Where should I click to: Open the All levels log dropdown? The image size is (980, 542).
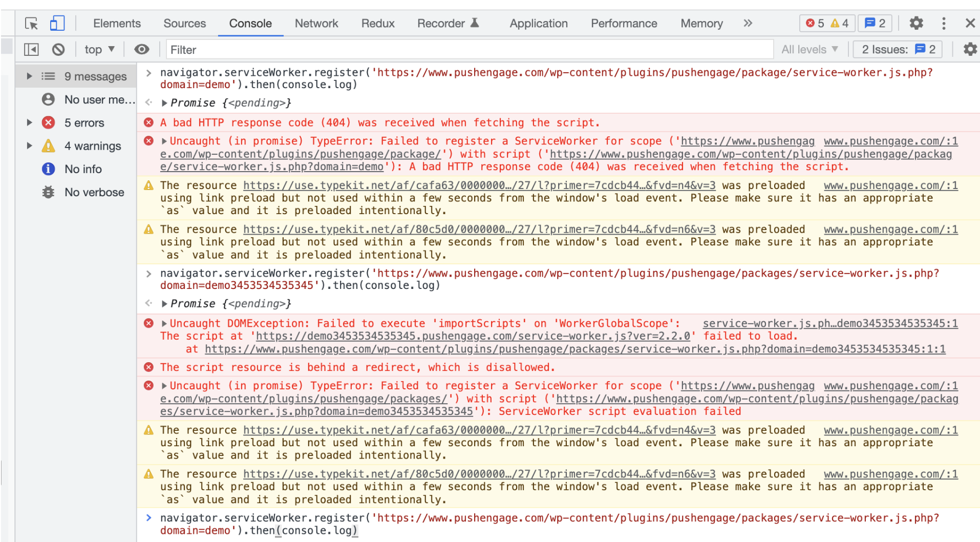click(x=809, y=49)
